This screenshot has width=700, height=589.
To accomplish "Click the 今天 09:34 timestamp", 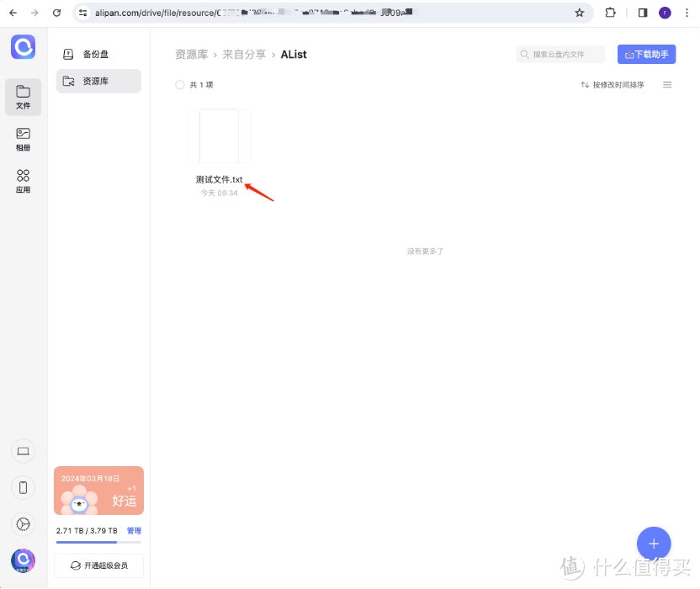I will coord(220,193).
